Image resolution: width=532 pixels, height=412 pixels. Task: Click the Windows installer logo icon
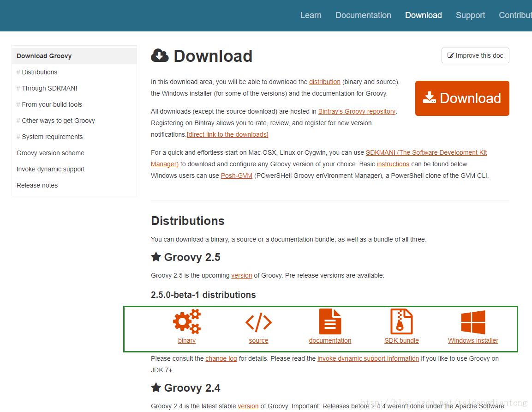pos(473,322)
